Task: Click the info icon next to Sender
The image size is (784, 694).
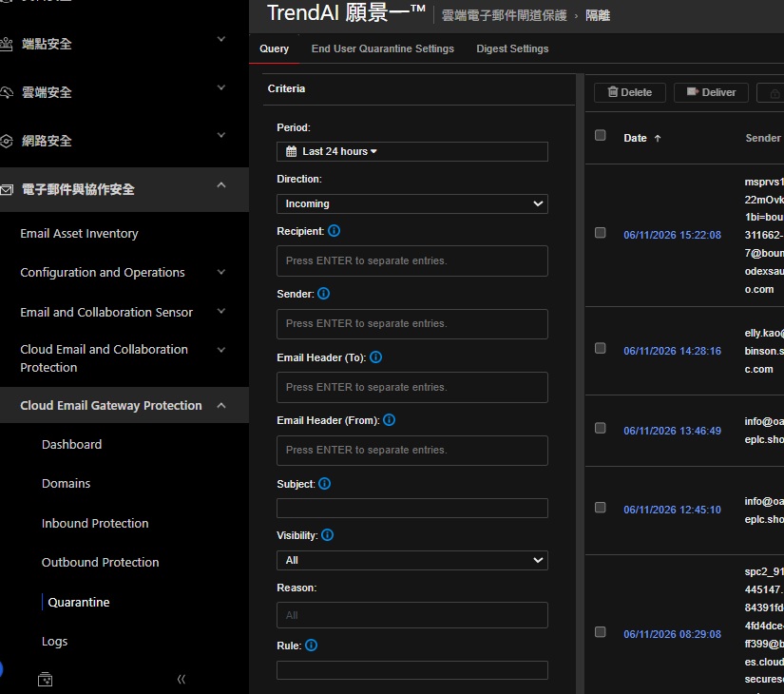Action: coord(323,294)
